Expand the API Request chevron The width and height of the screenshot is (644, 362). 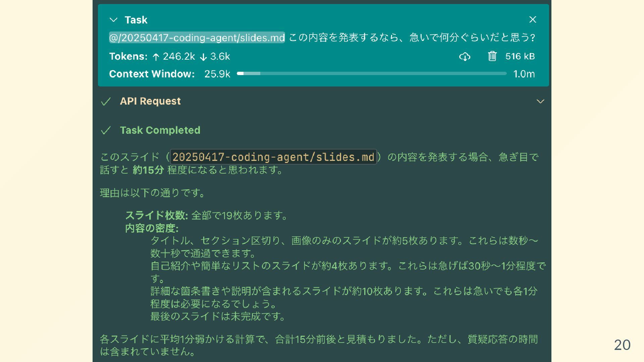click(x=540, y=101)
